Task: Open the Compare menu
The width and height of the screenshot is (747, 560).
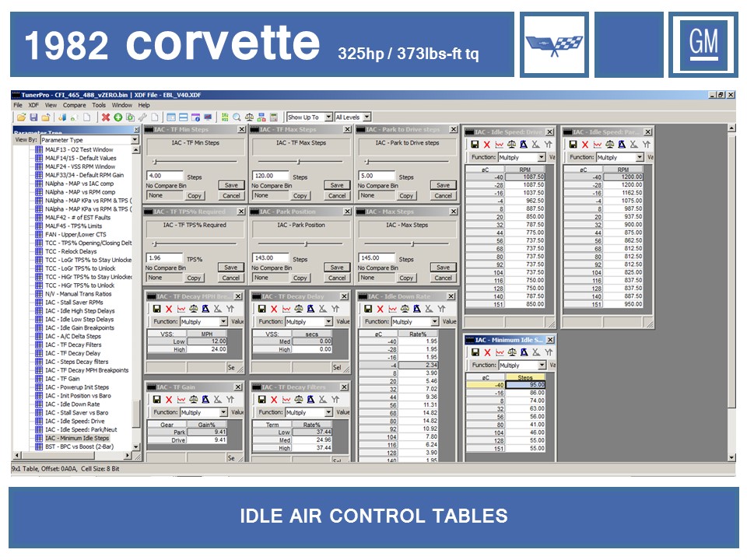Action: click(75, 105)
